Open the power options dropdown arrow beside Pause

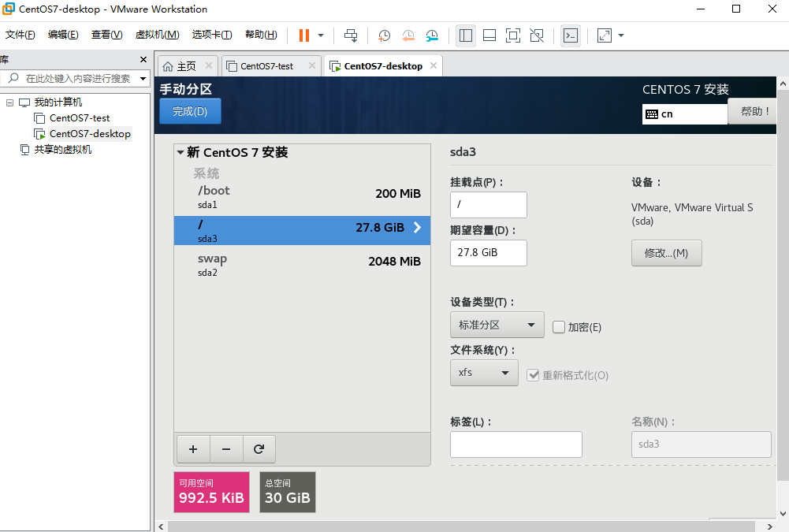tap(321, 35)
